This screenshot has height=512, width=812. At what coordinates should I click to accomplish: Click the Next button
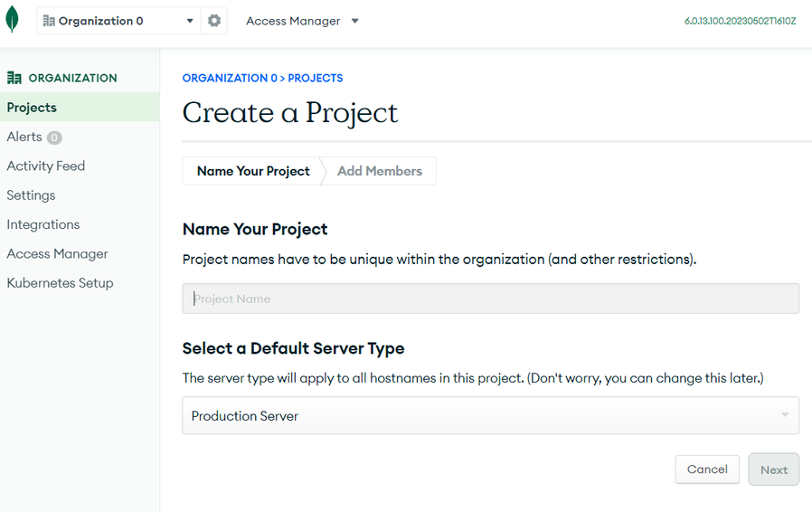[774, 469]
